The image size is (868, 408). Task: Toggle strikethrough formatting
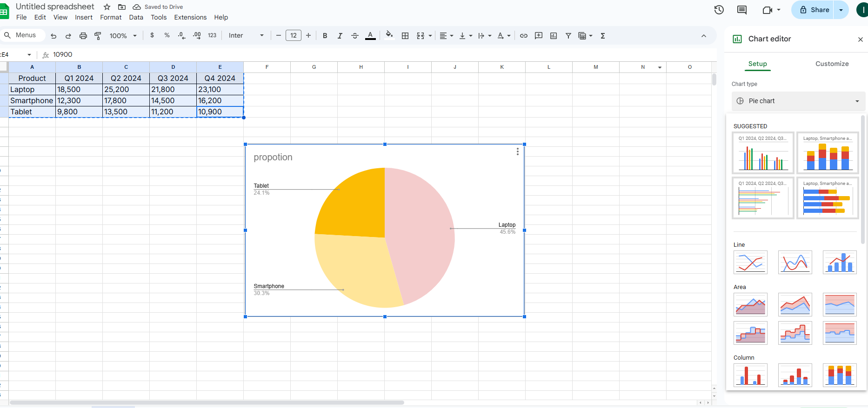click(354, 36)
